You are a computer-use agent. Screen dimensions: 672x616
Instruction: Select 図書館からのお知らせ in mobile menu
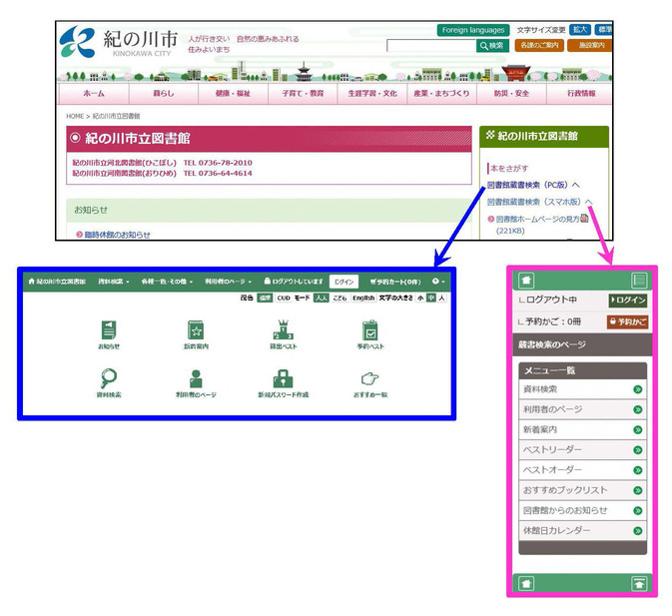[x=582, y=510]
